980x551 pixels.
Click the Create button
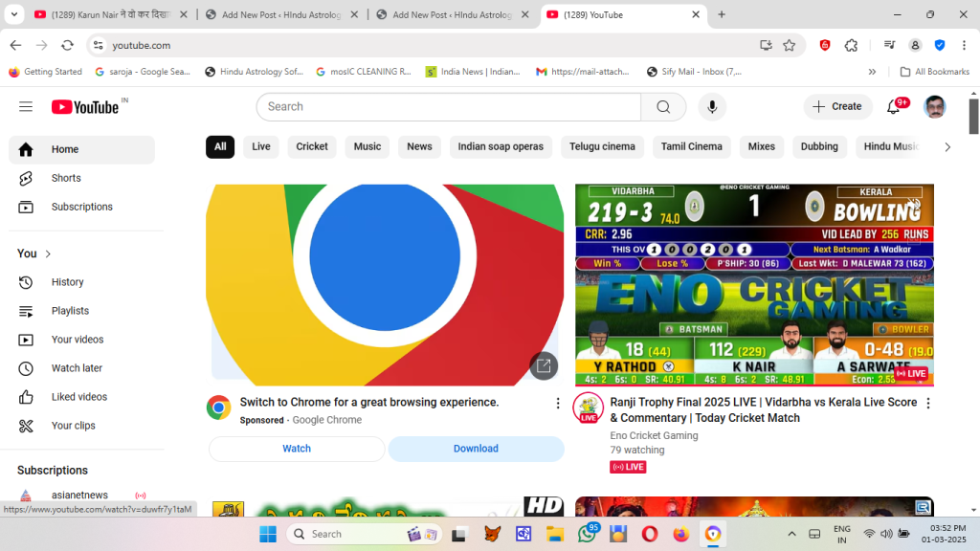[x=837, y=107]
